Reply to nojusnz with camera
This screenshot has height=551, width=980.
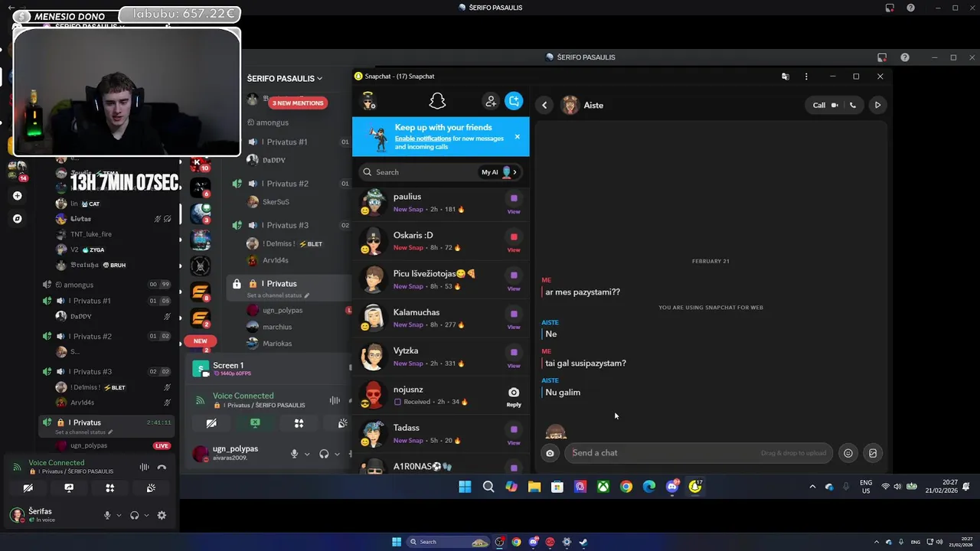(514, 396)
